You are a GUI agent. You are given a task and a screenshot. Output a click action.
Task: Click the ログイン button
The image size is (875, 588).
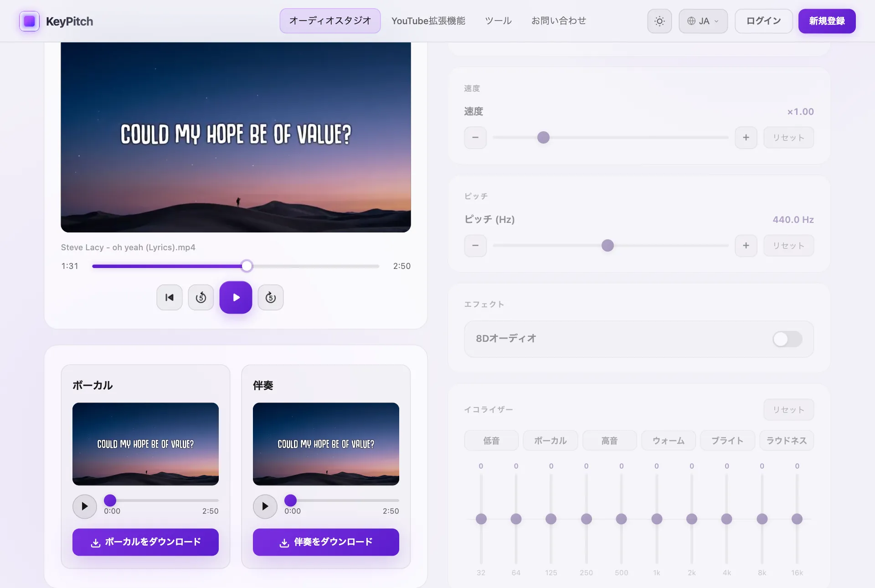pos(764,21)
